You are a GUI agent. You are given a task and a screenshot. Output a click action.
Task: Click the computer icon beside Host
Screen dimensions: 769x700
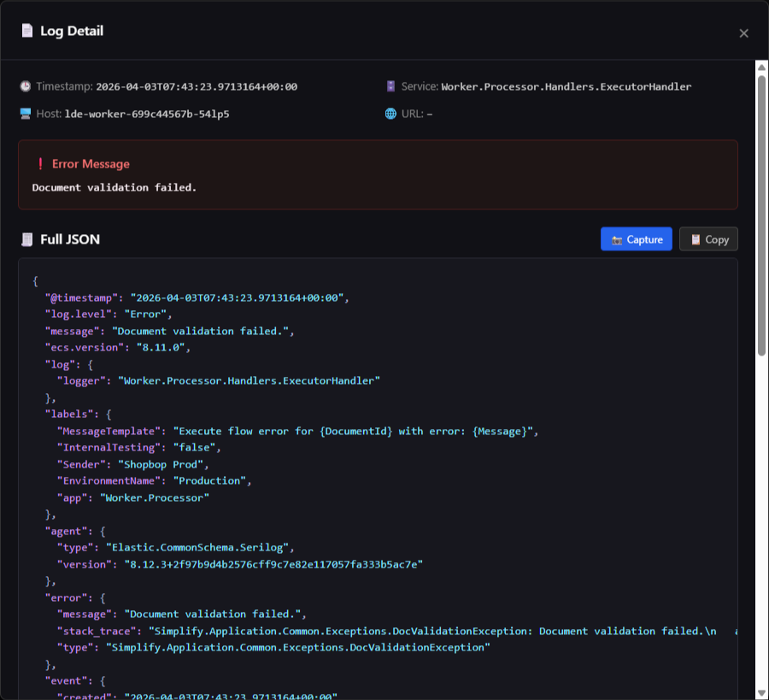(26, 114)
